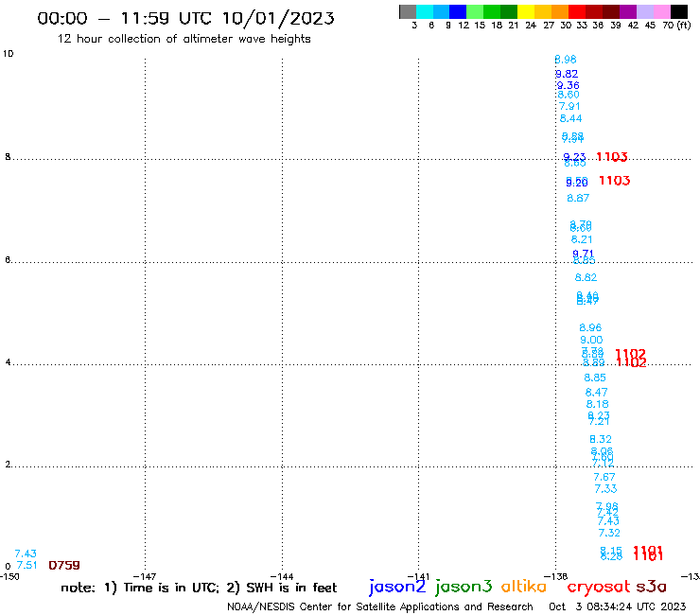Select the bright red legend swatch

click(577, 11)
